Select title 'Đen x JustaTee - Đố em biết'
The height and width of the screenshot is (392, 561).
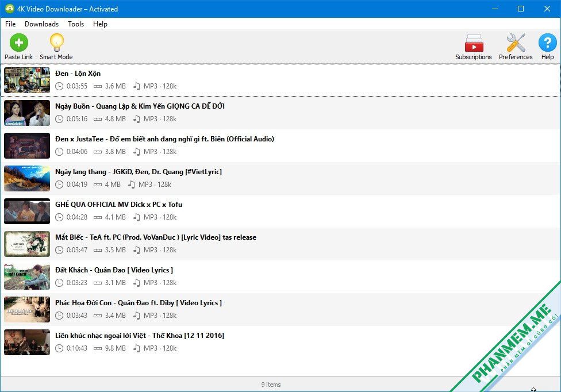pyautogui.click(x=164, y=139)
